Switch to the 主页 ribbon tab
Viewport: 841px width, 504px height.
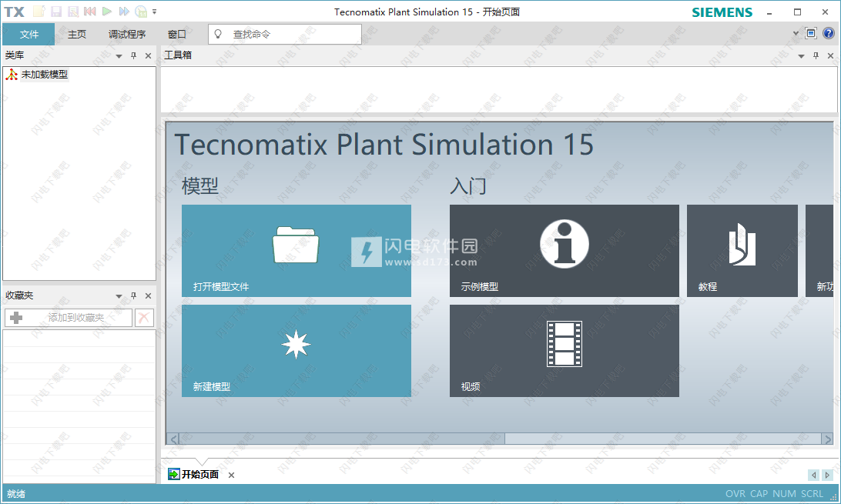point(77,35)
